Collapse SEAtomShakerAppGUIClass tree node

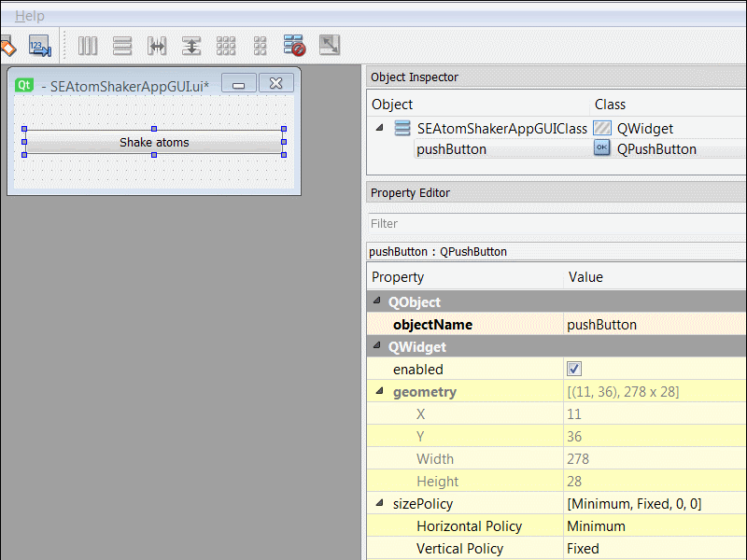point(379,128)
